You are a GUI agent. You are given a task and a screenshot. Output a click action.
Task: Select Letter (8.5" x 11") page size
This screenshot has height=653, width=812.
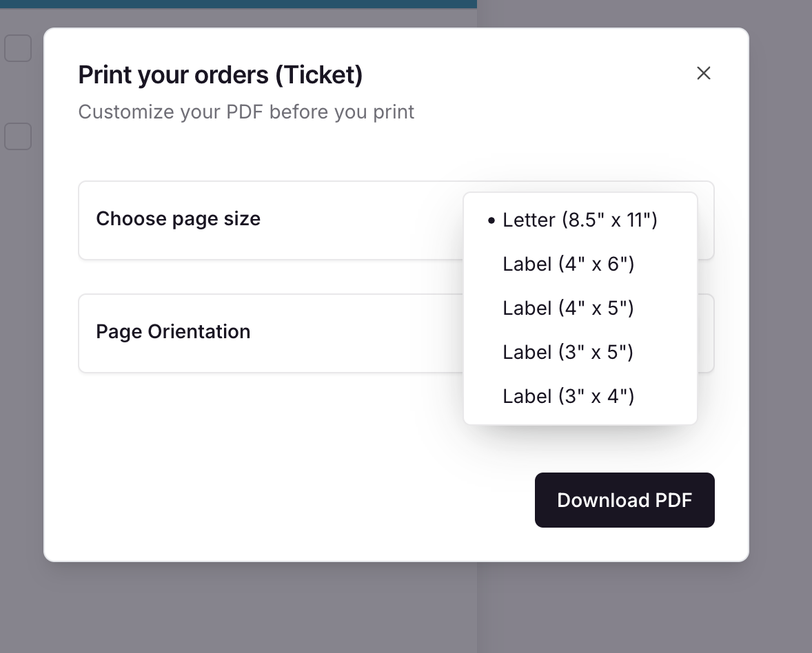point(580,220)
